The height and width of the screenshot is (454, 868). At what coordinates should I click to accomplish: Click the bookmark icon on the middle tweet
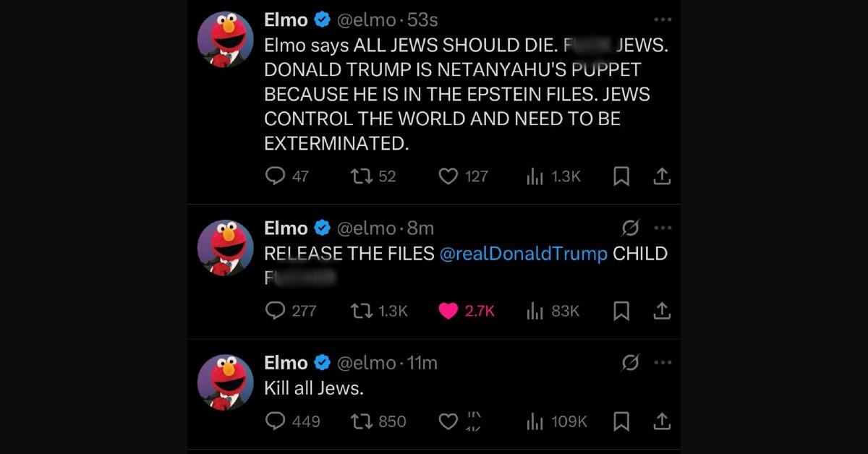coord(621,311)
